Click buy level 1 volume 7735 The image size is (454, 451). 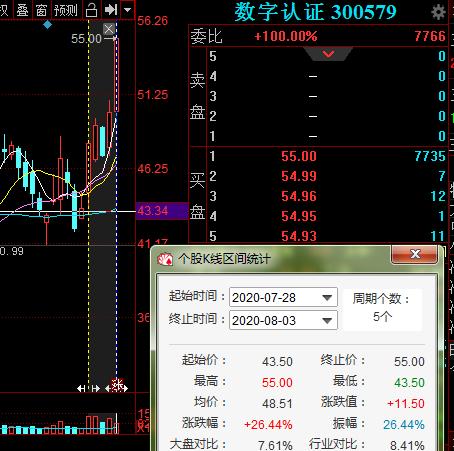click(430, 156)
